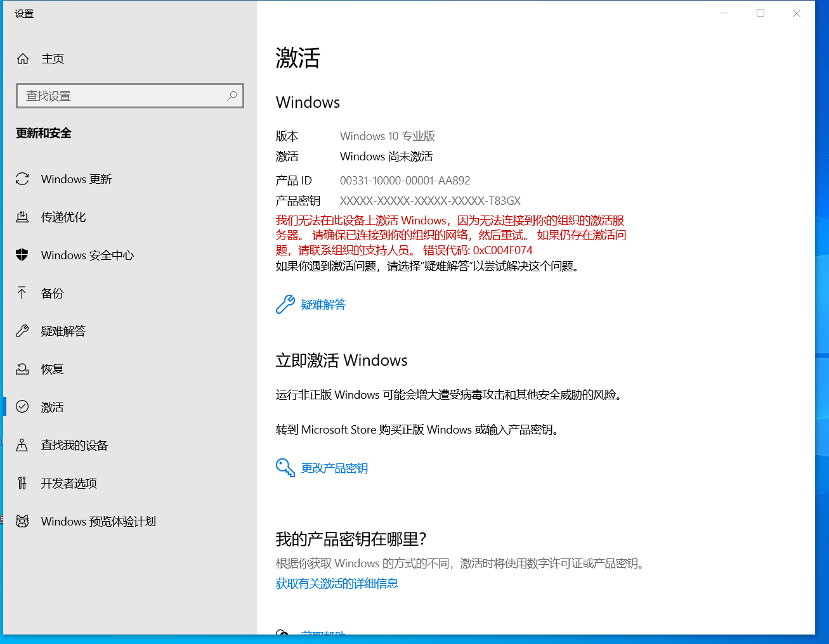
Task: Click the 更新和安全 section header
Action: [x=44, y=133]
